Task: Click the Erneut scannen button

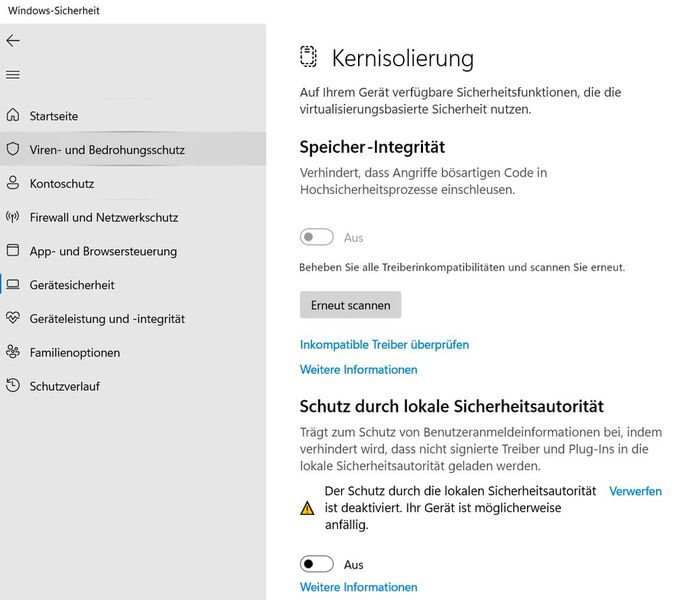Action: tap(350, 305)
